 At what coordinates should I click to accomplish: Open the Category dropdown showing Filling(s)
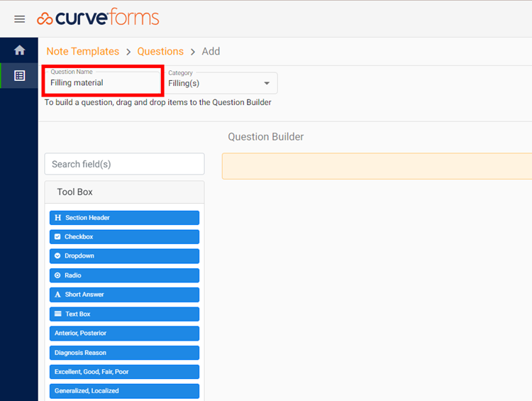pyautogui.click(x=221, y=83)
